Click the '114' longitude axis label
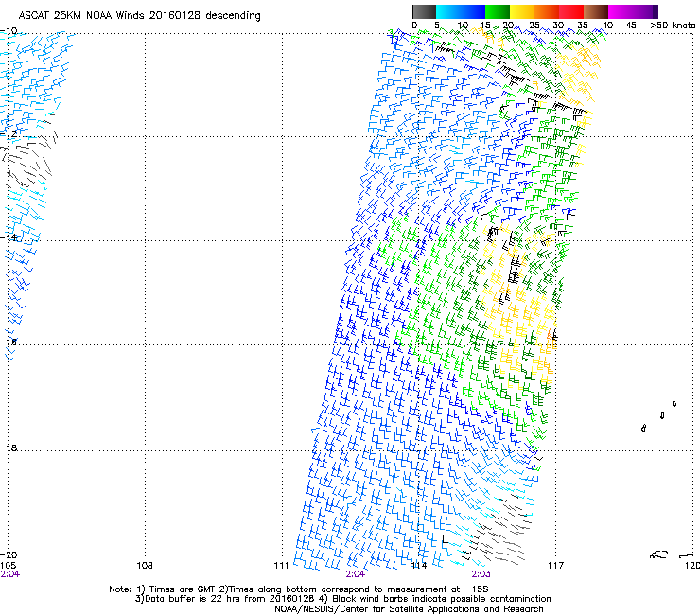This screenshot has width=700, height=615. coord(418,566)
